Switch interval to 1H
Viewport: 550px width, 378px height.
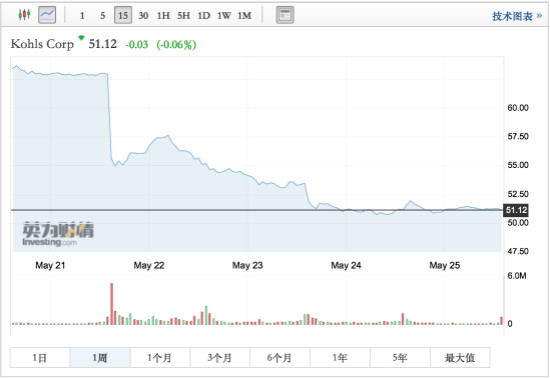click(x=163, y=16)
